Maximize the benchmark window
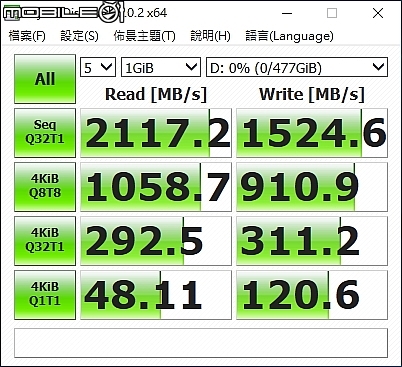402x367 pixels. coord(332,13)
